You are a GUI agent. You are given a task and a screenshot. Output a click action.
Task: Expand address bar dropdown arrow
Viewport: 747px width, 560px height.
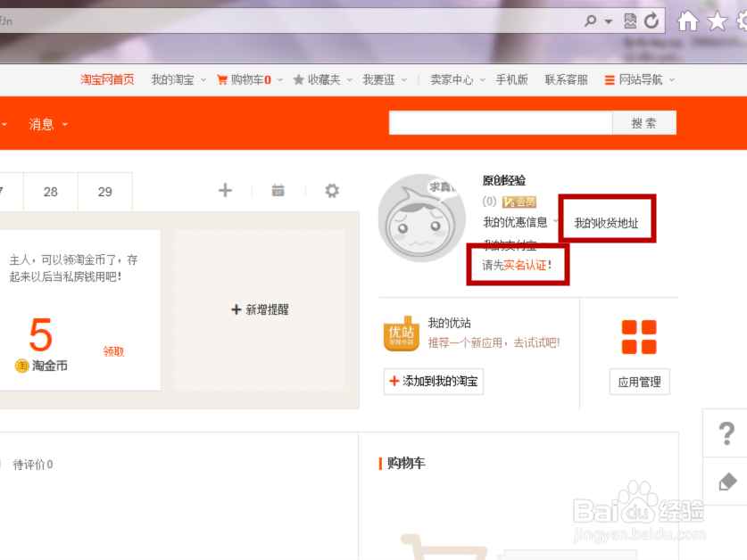pyautogui.click(x=609, y=21)
